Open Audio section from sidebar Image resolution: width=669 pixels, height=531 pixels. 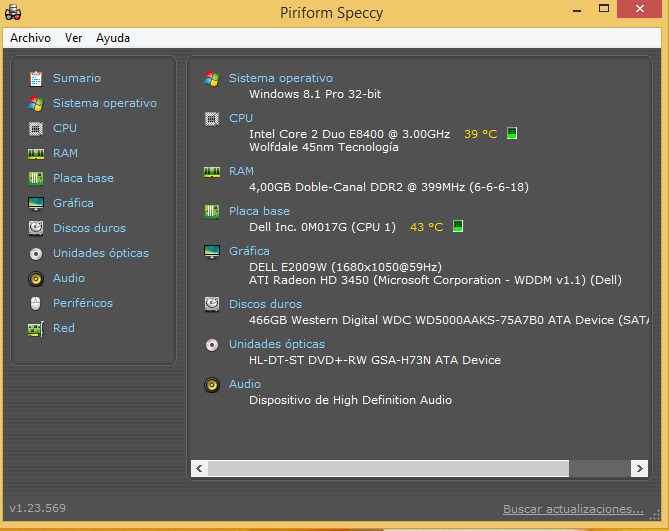coord(69,279)
